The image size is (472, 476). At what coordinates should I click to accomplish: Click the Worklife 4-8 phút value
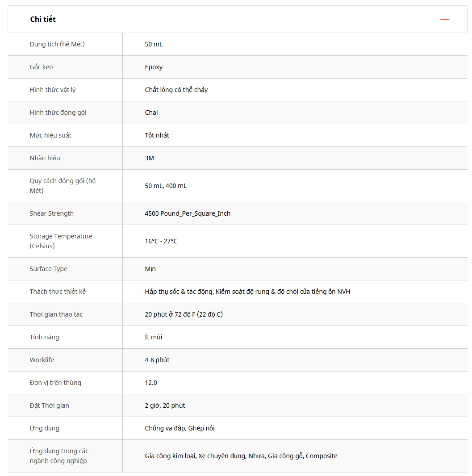click(157, 360)
